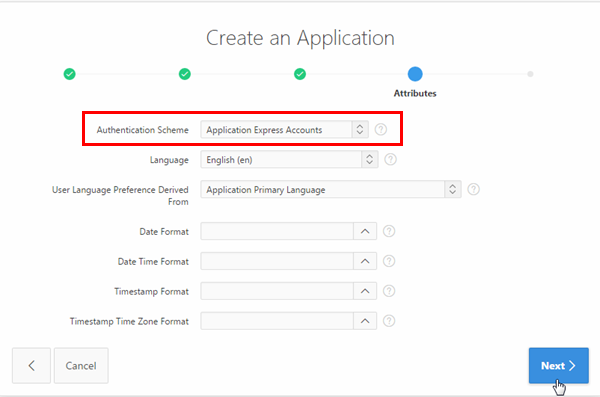This screenshot has width=600, height=397.
Task: Expand the Timestamp Format list arrow
Action: point(365,291)
